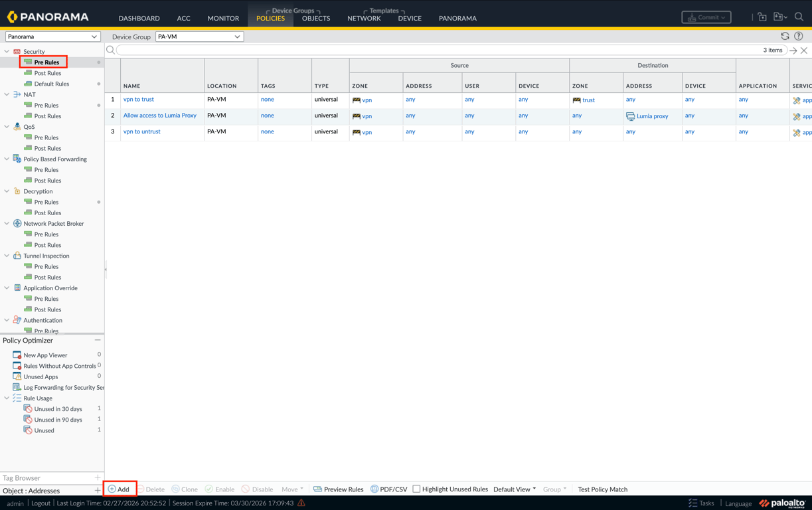Change Language in status bar
The image size is (812, 510).
coord(738,503)
